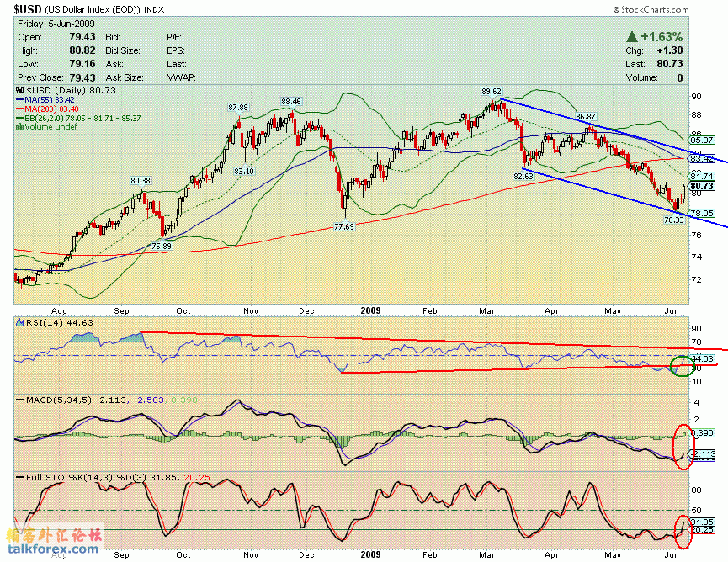The image size is (728, 562).
Task: Click the 83.10 price label
Action: [244, 171]
